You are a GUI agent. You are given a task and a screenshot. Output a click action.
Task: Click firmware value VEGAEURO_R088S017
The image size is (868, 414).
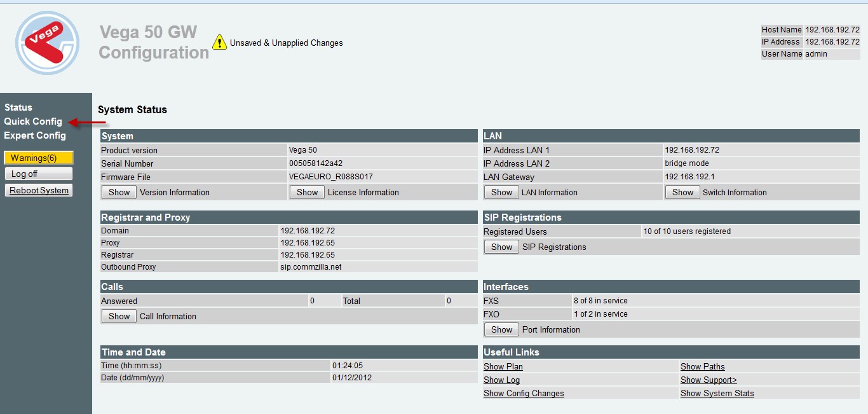coord(330,177)
